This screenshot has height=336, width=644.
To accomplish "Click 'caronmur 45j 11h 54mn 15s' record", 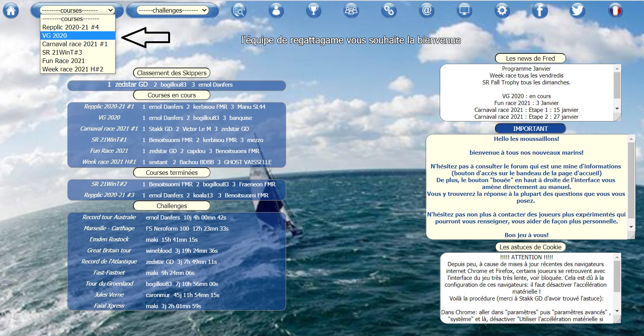I will (183, 295).
